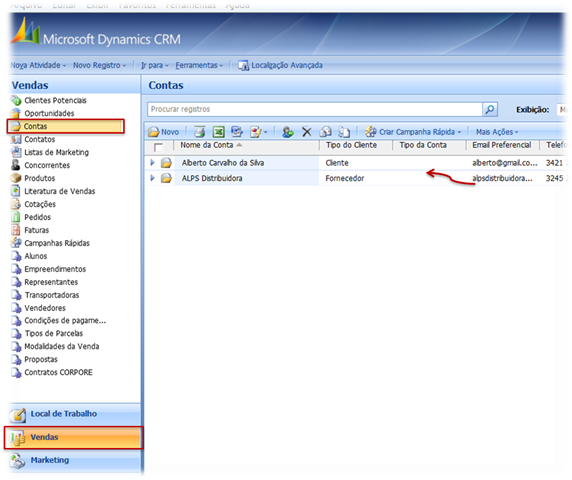The image size is (572, 480).
Task: Expand the Alberto Carvalho da Silva row arrow
Action: coord(152,163)
